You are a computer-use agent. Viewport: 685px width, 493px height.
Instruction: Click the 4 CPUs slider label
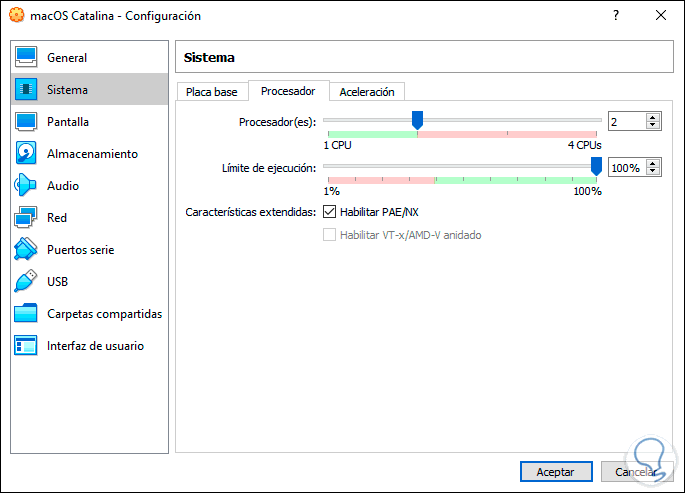pyautogui.click(x=585, y=145)
